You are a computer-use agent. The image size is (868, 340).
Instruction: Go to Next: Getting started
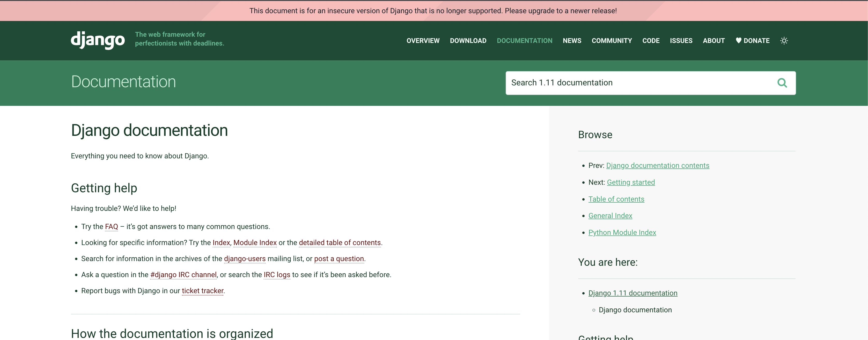(630, 182)
